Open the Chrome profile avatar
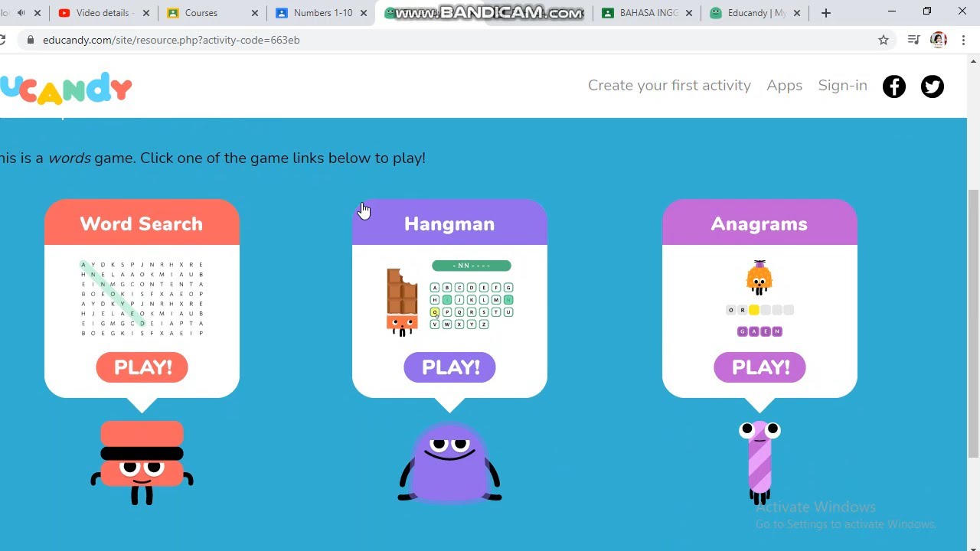 (x=939, y=40)
